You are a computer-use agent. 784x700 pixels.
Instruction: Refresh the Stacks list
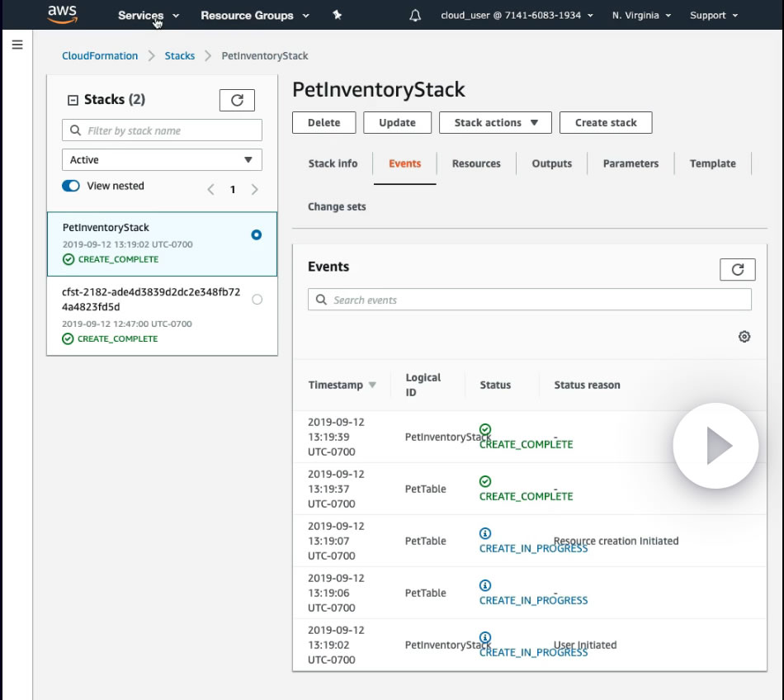pos(237,100)
